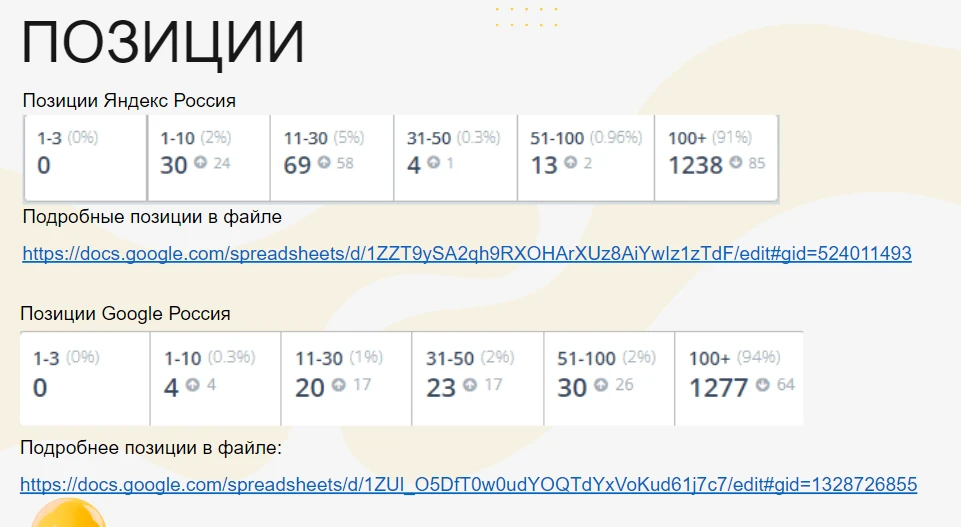The image size is (961, 527).
Task: Click the ПОЗИЦИИ slide heading
Action: click(162, 42)
